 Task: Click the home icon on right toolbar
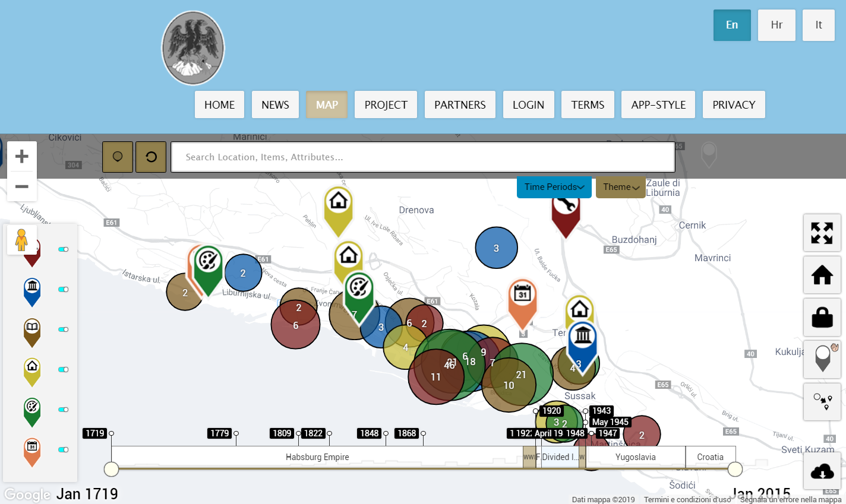(x=822, y=275)
